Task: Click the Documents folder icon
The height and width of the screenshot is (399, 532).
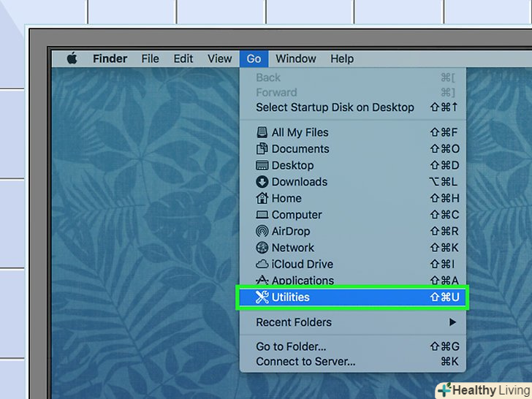Action: click(262, 148)
